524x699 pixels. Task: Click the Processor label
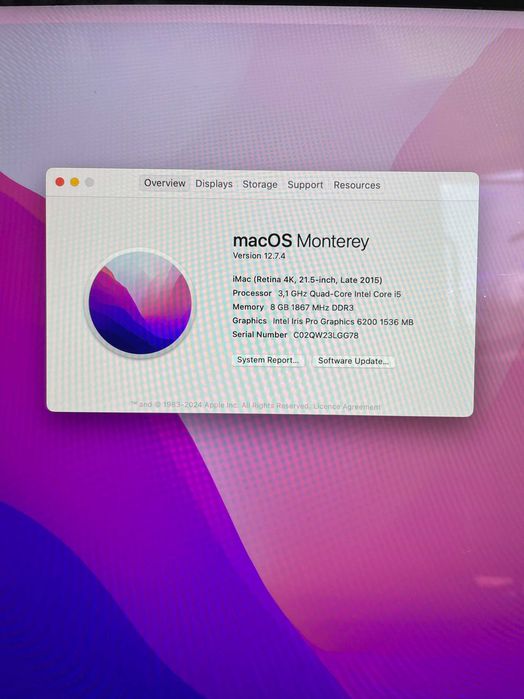pyautogui.click(x=252, y=293)
